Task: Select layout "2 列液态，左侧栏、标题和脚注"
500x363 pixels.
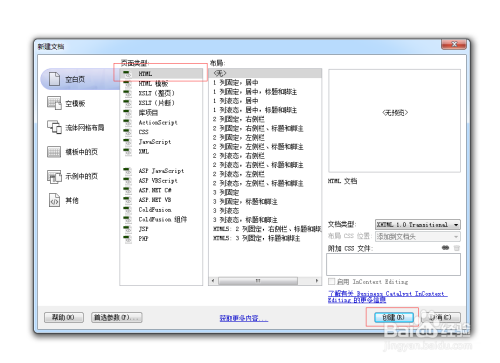Action: [258, 183]
